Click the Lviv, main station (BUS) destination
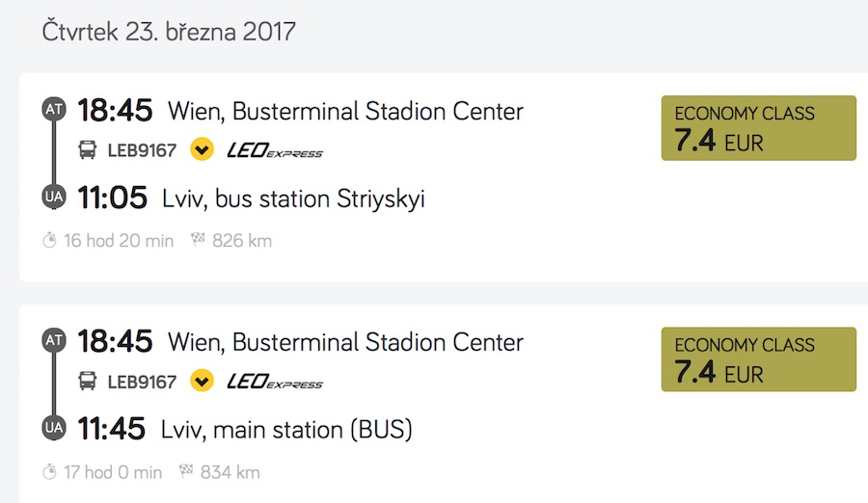This screenshot has width=868, height=503. [x=286, y=429]
